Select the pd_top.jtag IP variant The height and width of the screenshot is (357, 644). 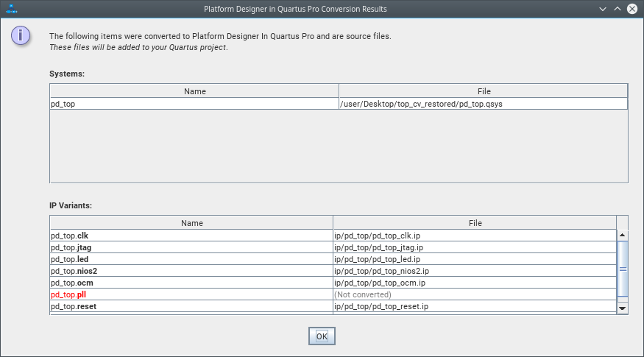191,247
